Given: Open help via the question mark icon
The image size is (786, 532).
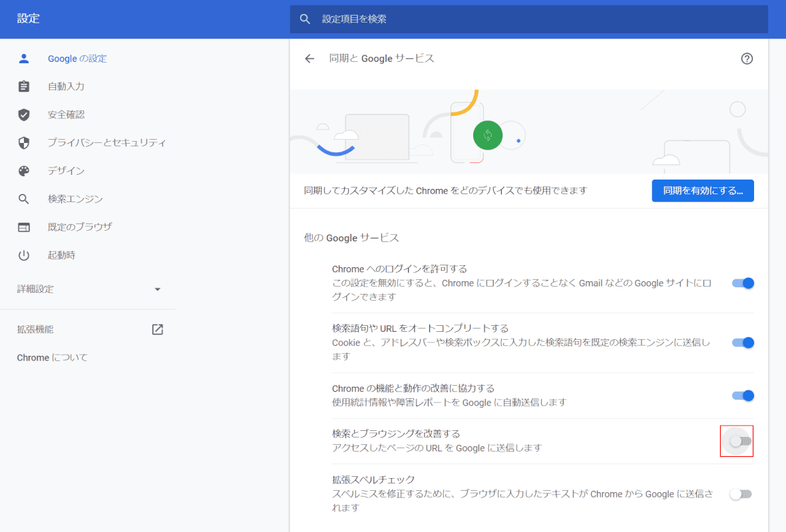Looking at the screenshot, I should 747,59.
